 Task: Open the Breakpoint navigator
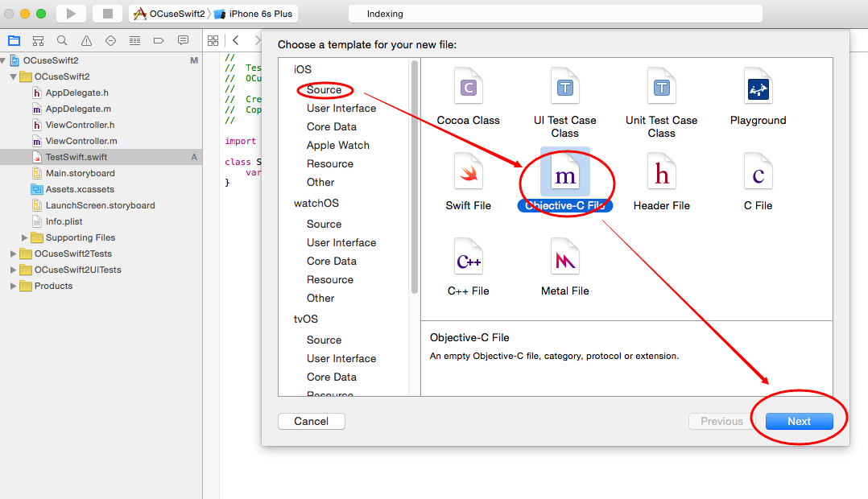[159, 40]
